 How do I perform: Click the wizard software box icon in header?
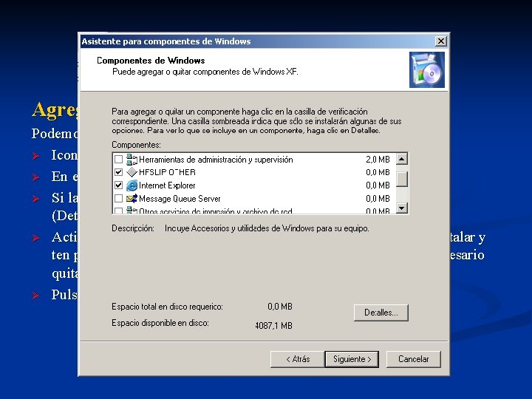click(x=427, y=70)
